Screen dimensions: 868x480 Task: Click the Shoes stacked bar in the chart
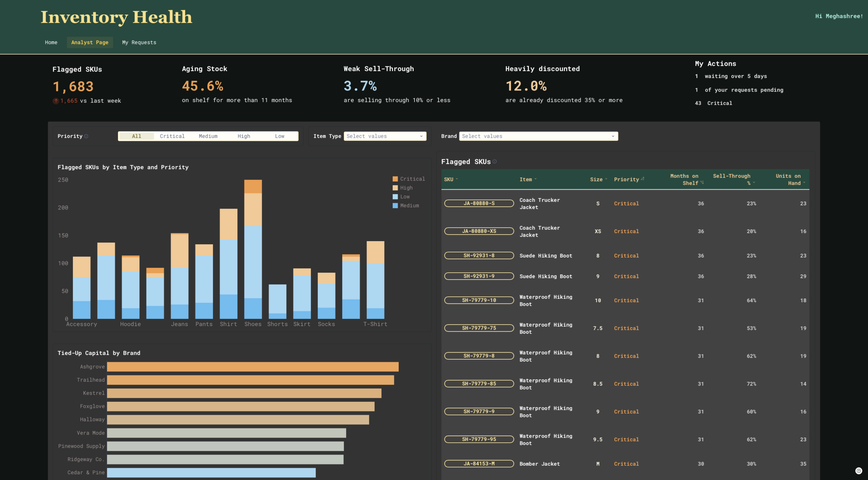(x=253, y=249)
